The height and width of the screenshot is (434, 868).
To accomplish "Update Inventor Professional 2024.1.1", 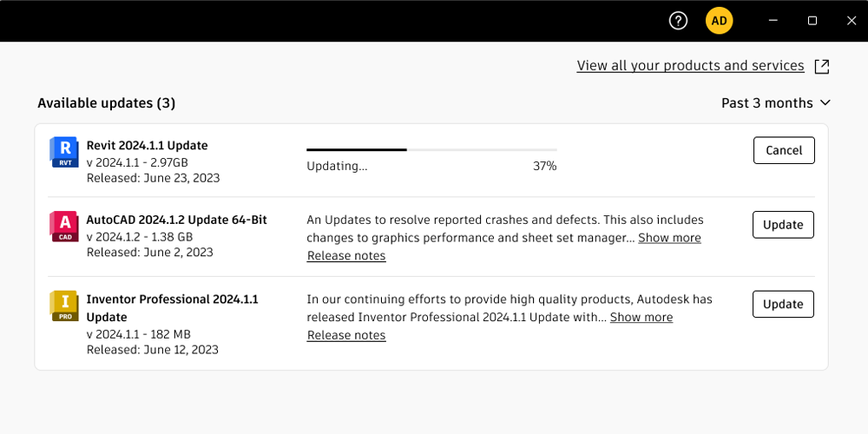I will point(783,304).
